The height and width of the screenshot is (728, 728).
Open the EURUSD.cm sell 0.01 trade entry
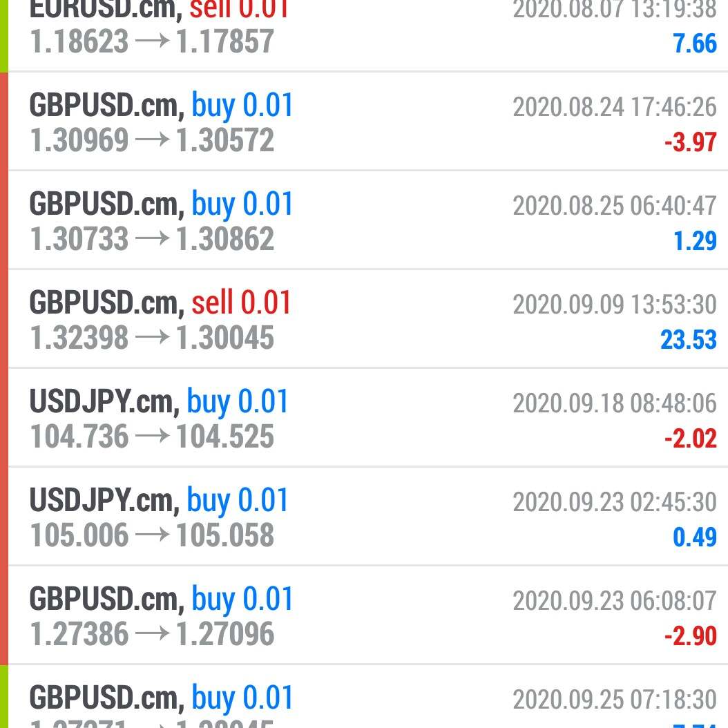pos(367,35)
